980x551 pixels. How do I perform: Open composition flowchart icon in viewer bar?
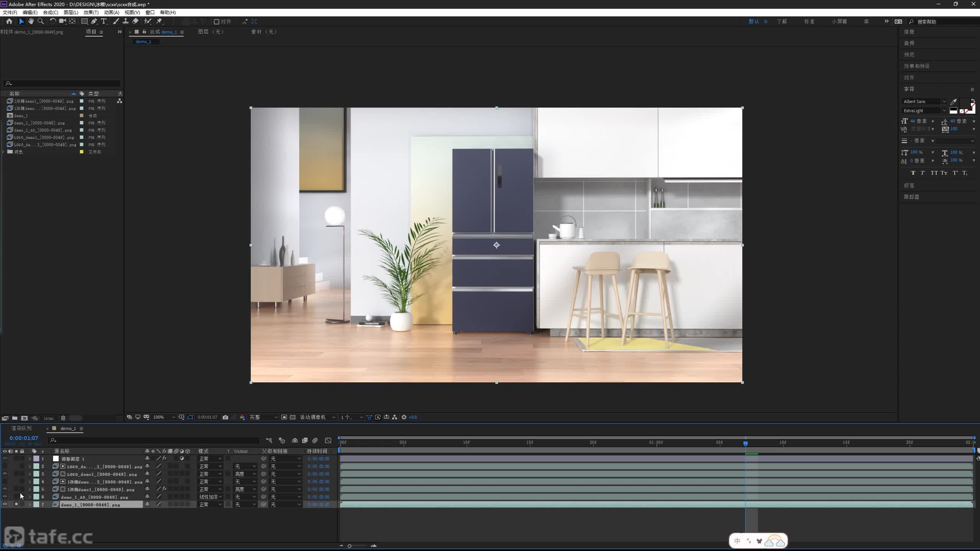pyautogui.click(x=395, y=417)
